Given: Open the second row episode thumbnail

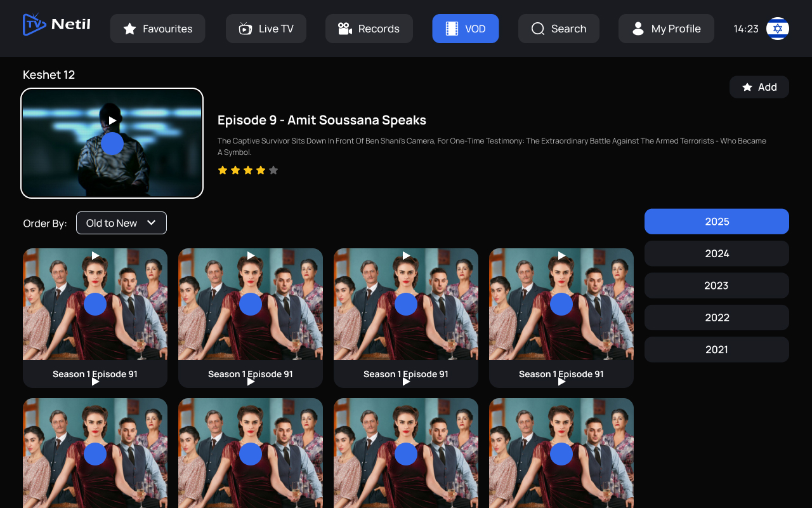Looking at the screenshot, I should click(95, 454).
